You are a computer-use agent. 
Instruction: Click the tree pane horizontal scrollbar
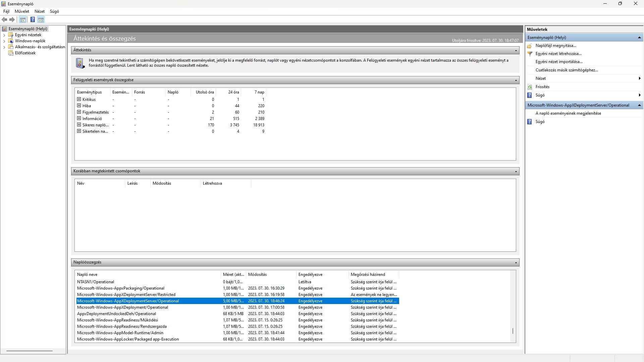pos(30,351)
